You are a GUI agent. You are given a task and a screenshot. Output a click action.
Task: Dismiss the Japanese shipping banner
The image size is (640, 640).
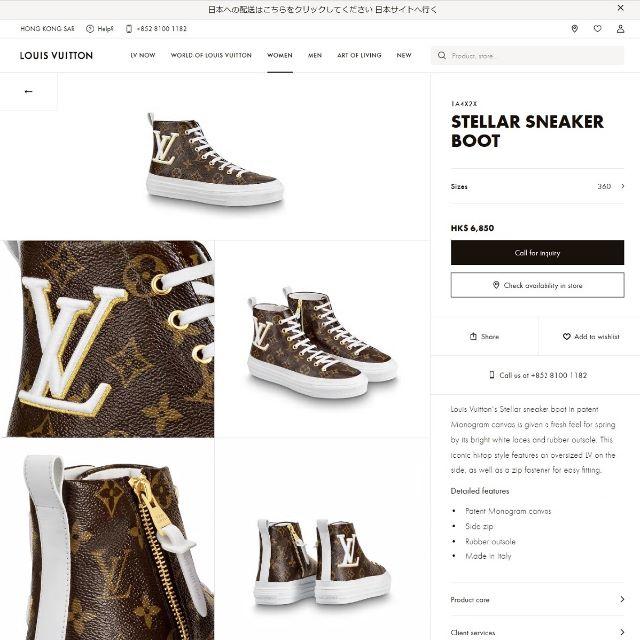620,8
